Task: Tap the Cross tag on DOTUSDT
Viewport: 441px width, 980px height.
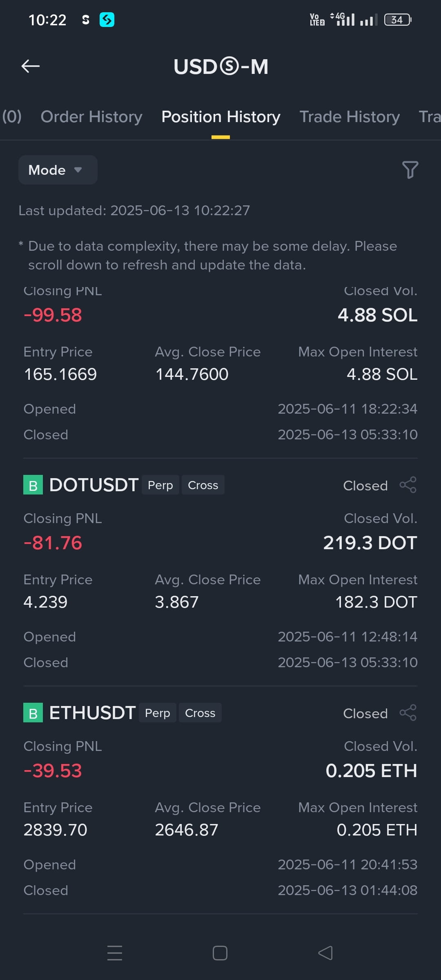Action: 203,485
